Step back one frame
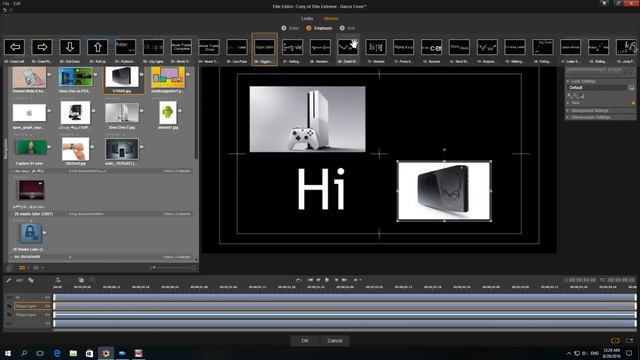 [318, 280]
